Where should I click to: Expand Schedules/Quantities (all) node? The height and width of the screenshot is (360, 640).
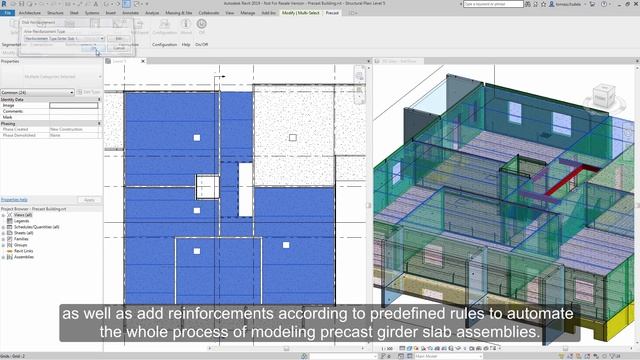coord(3,227)
